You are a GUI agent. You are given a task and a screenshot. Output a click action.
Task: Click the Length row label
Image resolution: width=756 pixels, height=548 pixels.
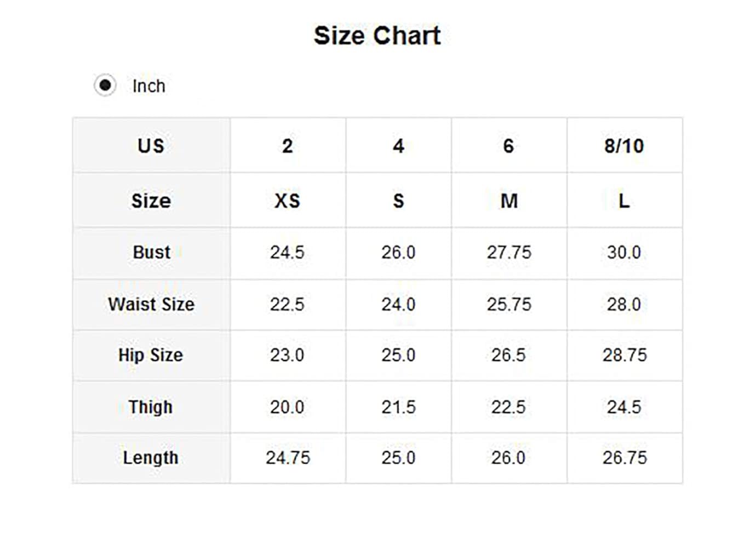tap(151, 458)
